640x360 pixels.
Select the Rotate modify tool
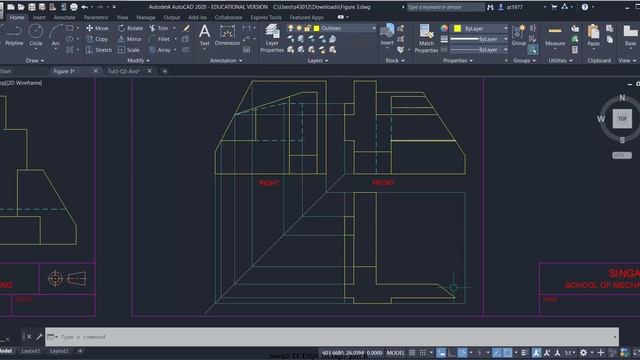130,28
